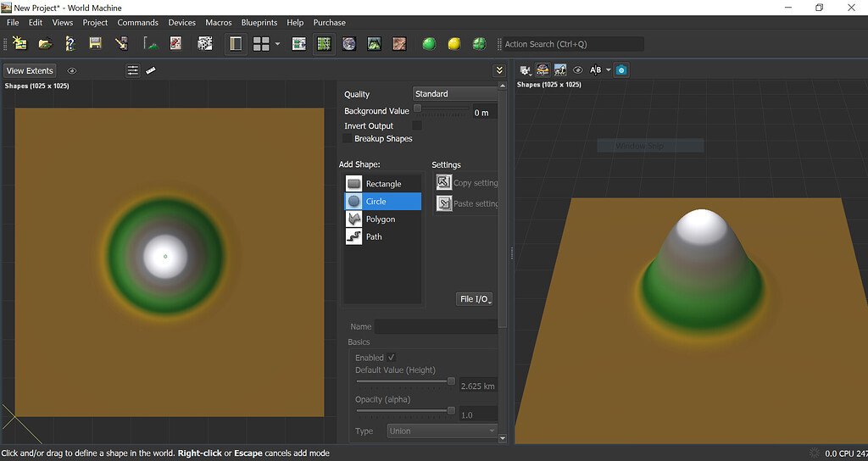Open the Blueprints menu

coord(259,23)
